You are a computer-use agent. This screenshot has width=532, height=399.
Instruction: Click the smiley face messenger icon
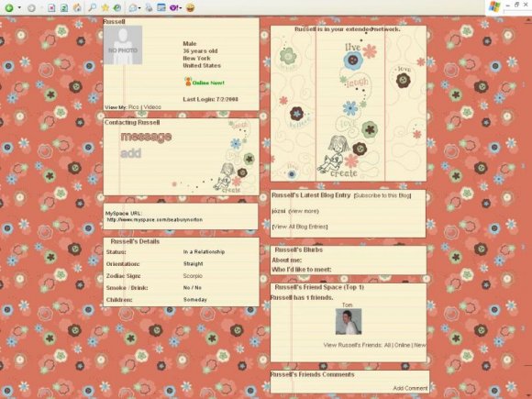click(x=190, y=7)
